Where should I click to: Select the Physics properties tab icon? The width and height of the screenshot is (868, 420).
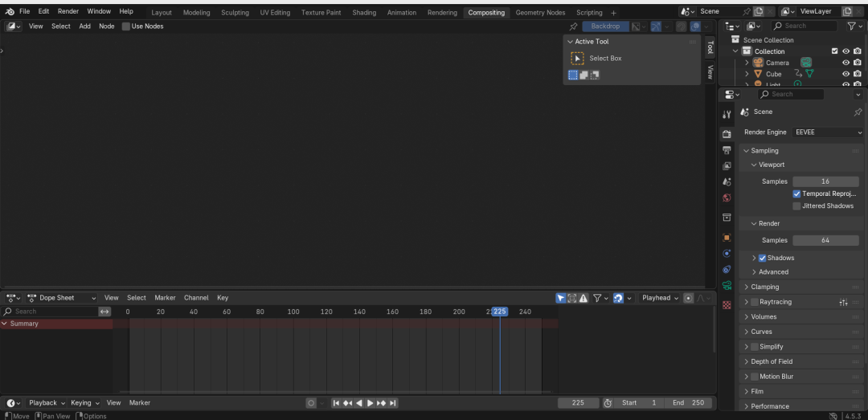[727, 254]
